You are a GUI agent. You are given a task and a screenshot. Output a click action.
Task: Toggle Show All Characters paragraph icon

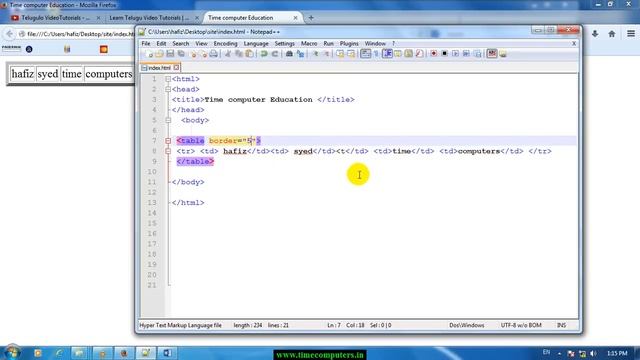[376, 54]
